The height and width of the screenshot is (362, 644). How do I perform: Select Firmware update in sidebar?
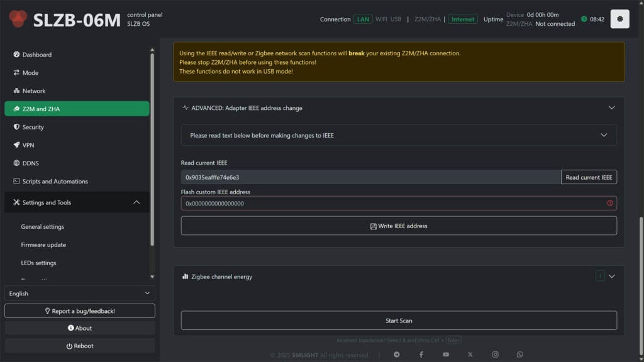point(43,245)
